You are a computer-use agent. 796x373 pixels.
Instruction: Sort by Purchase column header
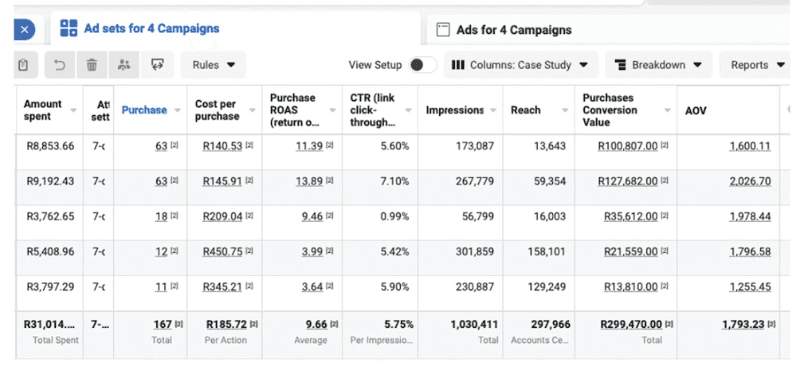pyautogui.click(x=144, y=110)
